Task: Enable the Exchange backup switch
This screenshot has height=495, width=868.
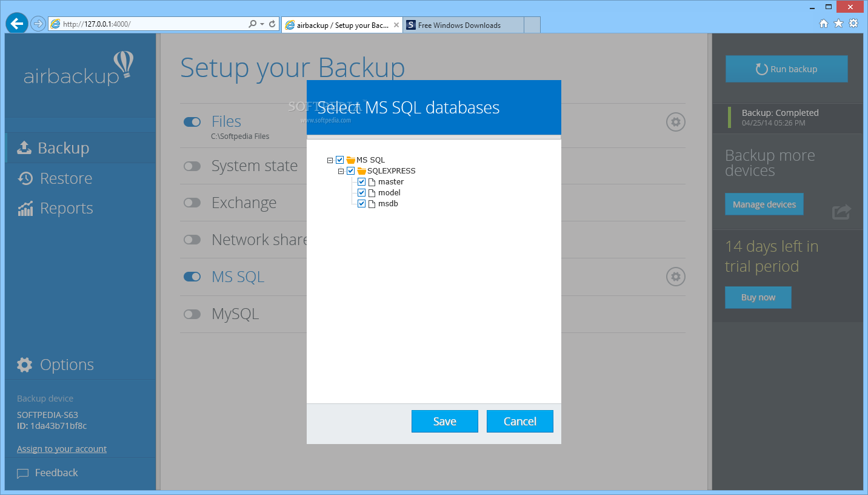Action: tap(192, 203)
